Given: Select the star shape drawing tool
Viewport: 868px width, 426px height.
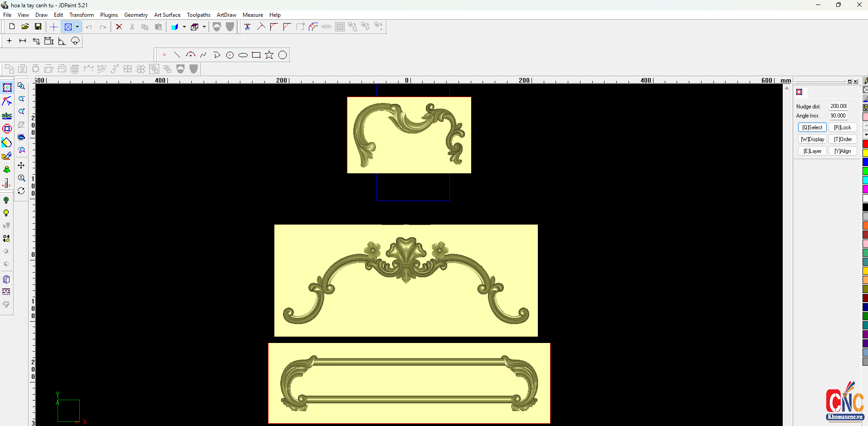Looking at the screenshot, I should [x=269, y=55].
